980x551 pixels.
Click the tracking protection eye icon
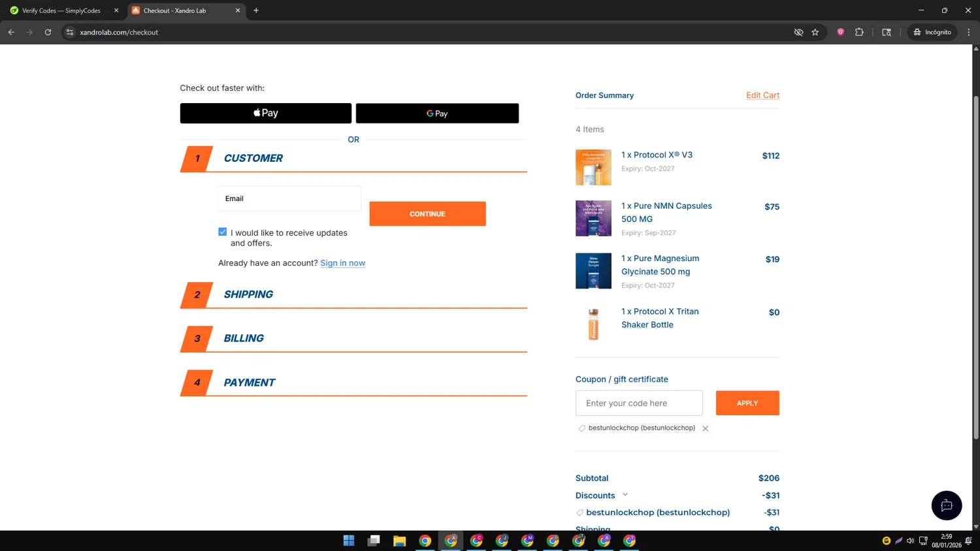point(798,32)
